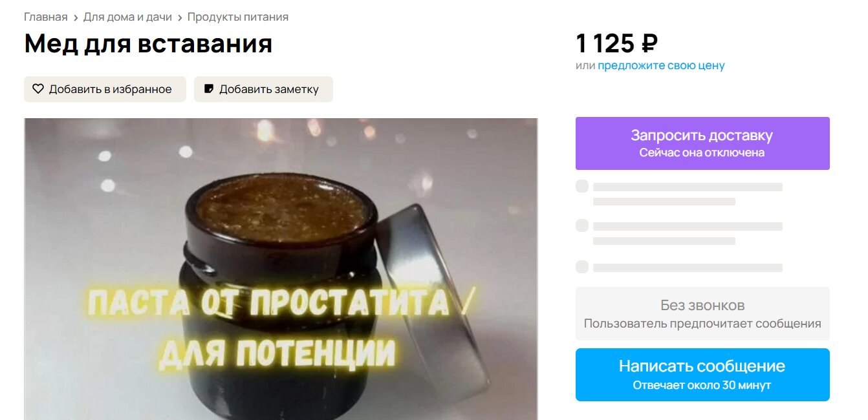Click the ruble sign in the price

[x=649, y=44]
